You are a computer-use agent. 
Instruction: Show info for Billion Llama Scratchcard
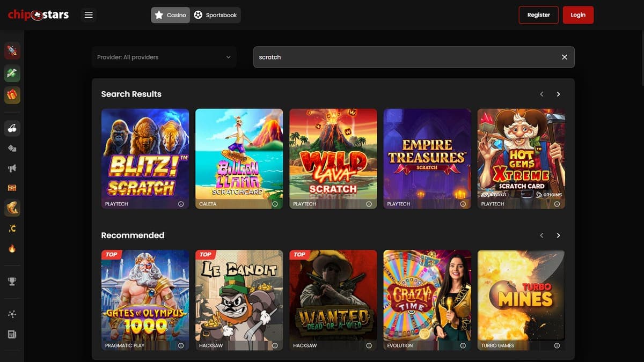pos(275,204)
